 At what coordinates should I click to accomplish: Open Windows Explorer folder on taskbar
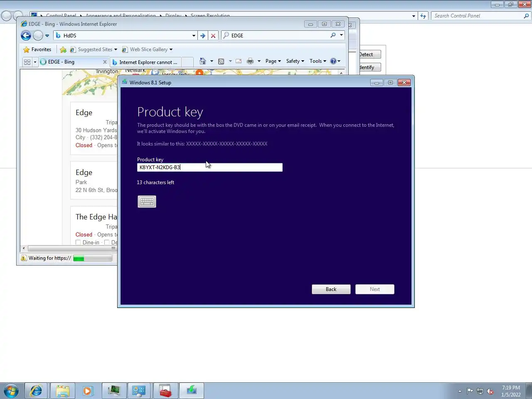pyautogui.click(x=63, y=391)
